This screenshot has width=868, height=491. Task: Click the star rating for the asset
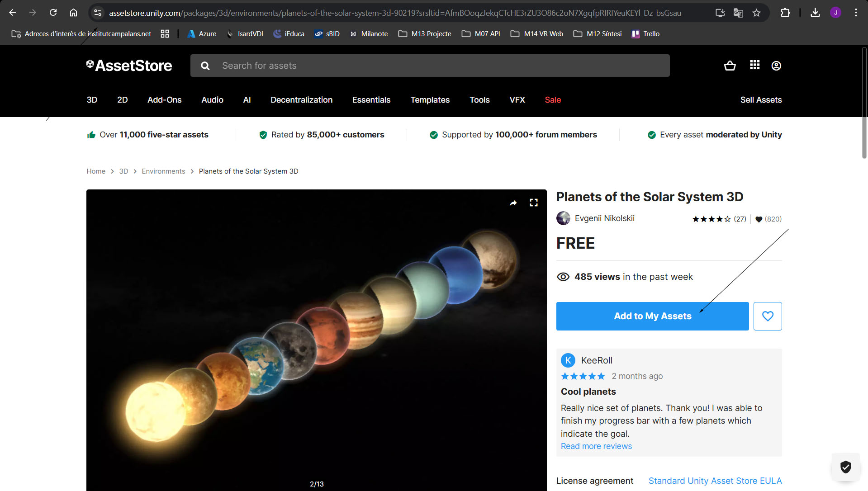[x=711, y=219]
